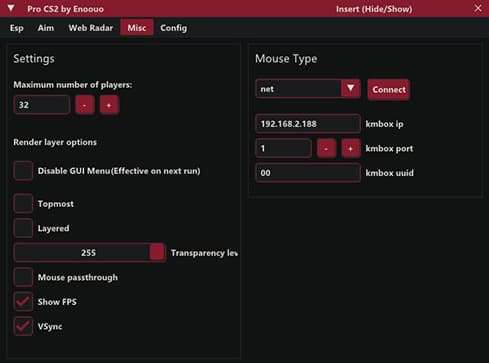Screen dimensions: 489x363
Task: Disable the VSync checkbox
Action: 23,326
